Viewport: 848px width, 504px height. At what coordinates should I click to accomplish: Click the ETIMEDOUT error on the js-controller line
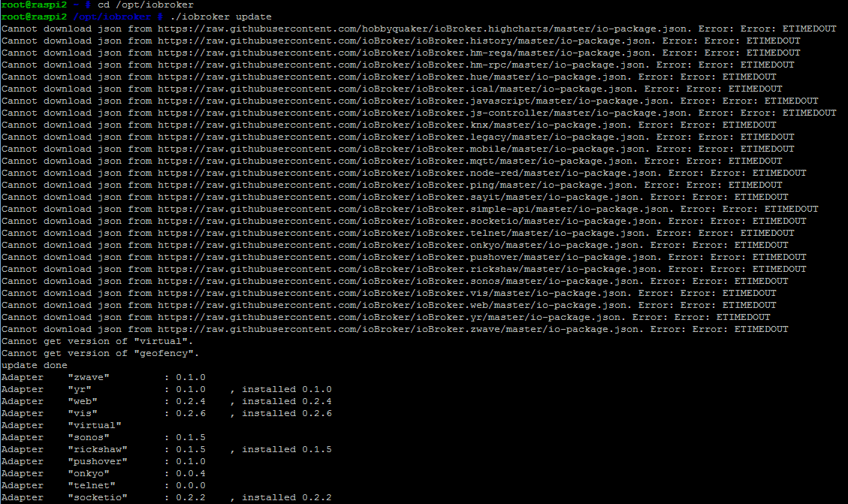[x=809, y=113]
